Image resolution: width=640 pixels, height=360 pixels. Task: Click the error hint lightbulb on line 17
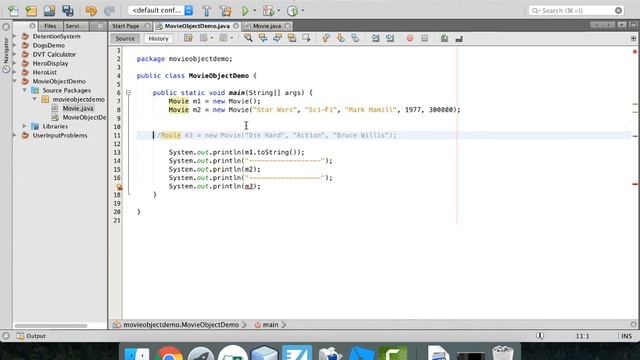(x=119, y=187)
